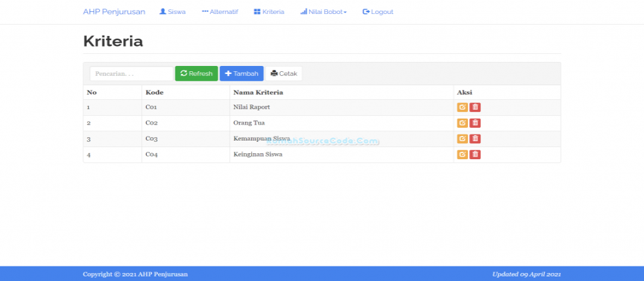Remove the Keinginan Siswa row

(475, 154)
